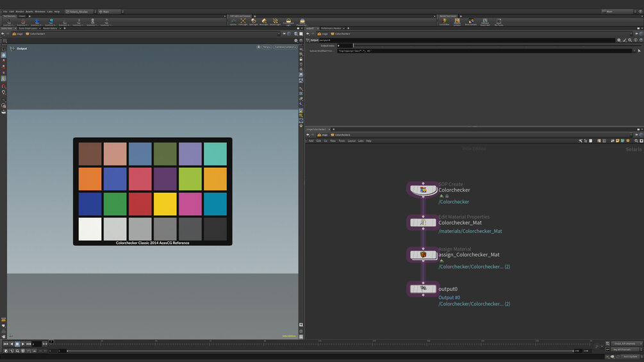
Task: Open the Persp viewport dropdown
Action: point(267,47)
